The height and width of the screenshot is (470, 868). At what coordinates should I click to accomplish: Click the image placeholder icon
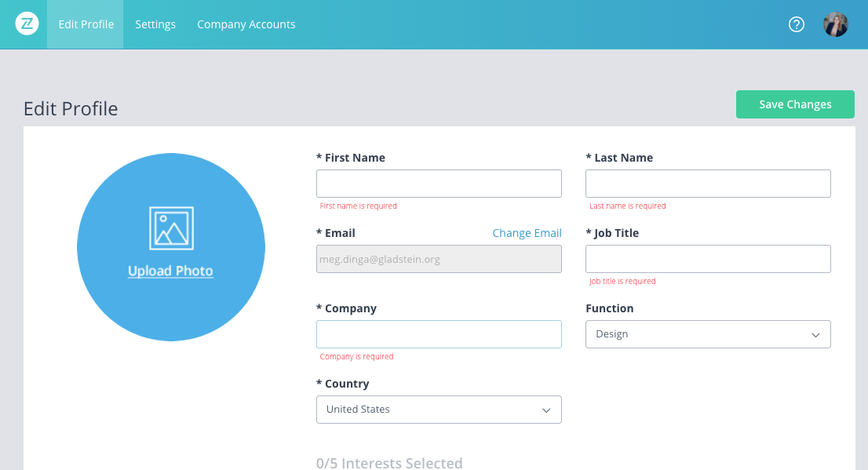coord(171,228)
